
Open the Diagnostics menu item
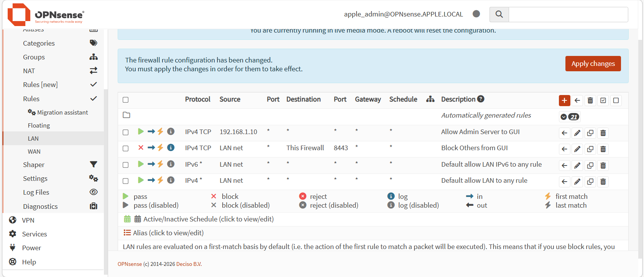[54, 207]
